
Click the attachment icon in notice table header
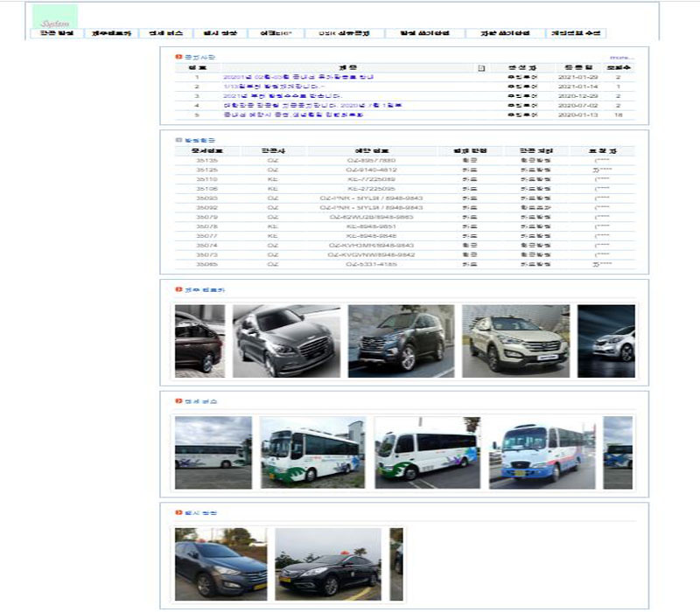pos(480,67)
